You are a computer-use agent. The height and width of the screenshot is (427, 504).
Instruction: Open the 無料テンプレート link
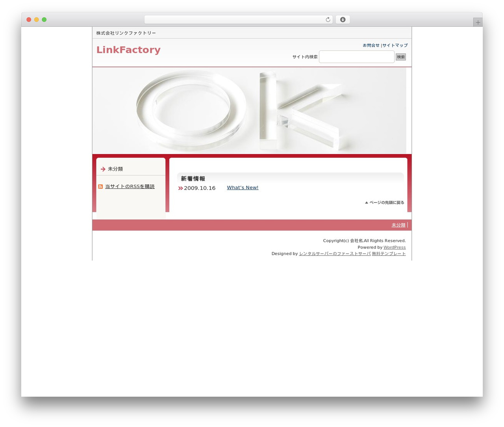tap(389, 254)
